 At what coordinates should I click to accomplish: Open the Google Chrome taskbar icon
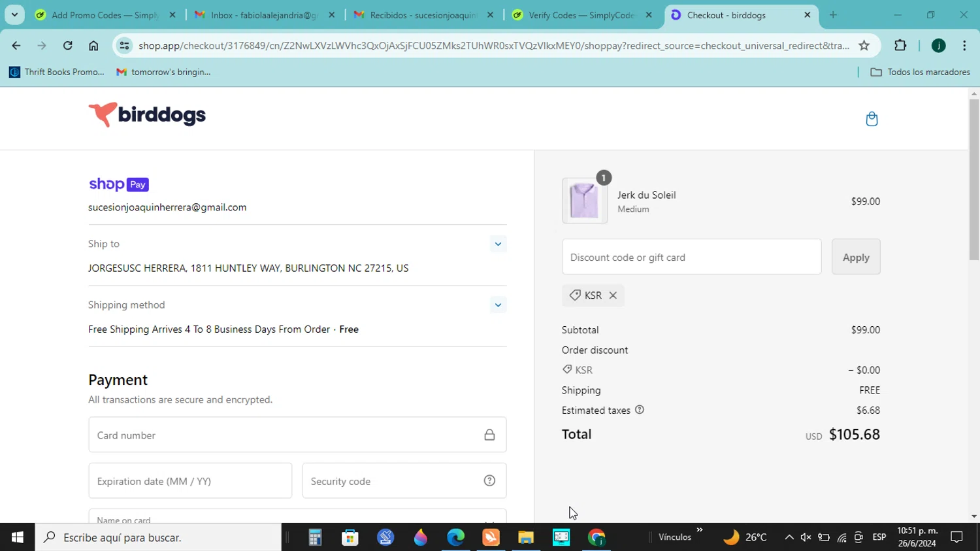tap(596, 537)
